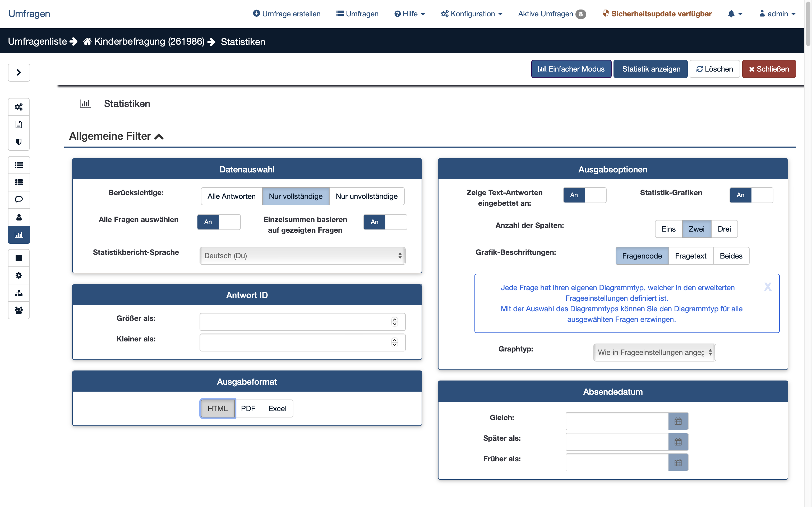The width and height of the screenshot is (812, 507).
Task: Open the Statistikbericht-Sprache dropdown
Action: coord(302,256)
